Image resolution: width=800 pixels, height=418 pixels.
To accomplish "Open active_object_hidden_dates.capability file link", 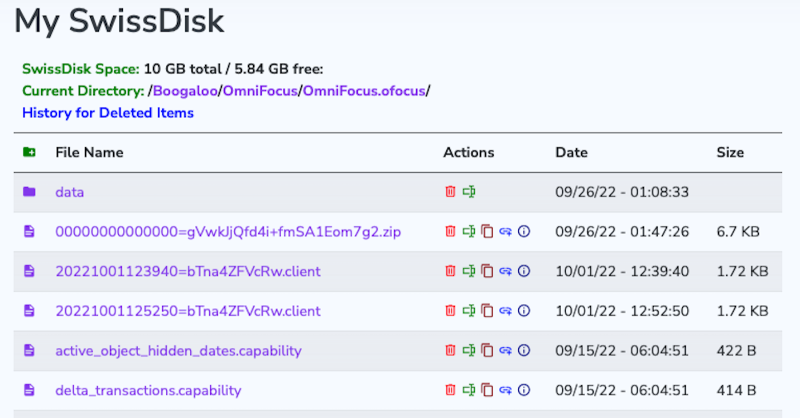I will [x=179, y=351].
